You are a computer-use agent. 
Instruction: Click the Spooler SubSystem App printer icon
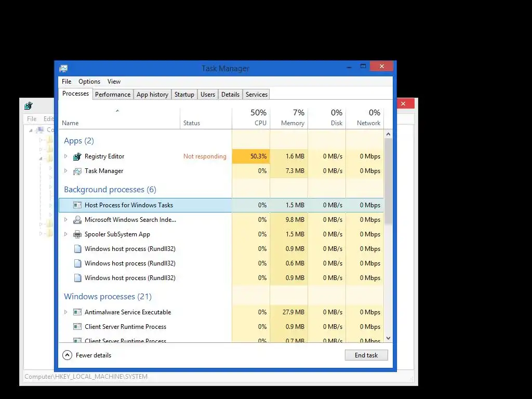[x=77, y=234]
